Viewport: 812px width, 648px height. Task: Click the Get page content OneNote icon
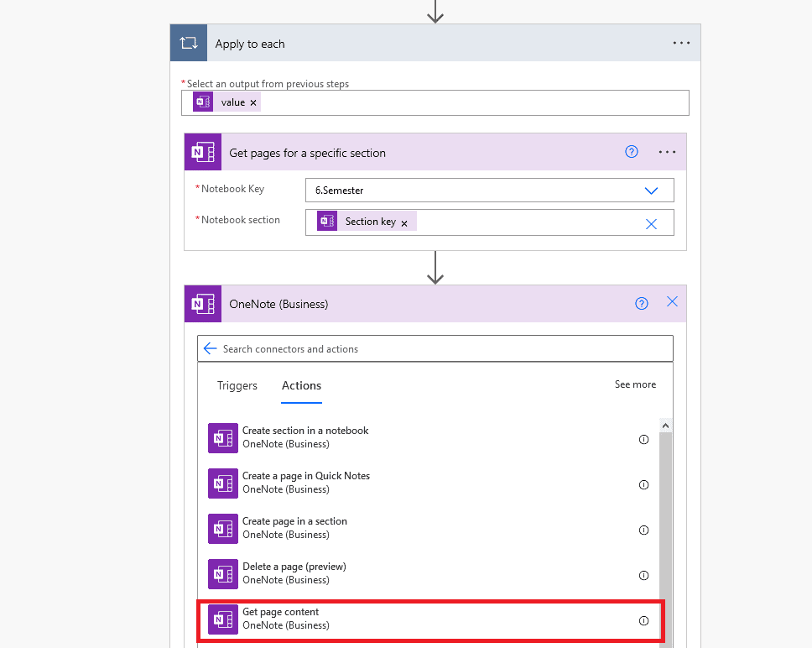click(x=223, y=619)
